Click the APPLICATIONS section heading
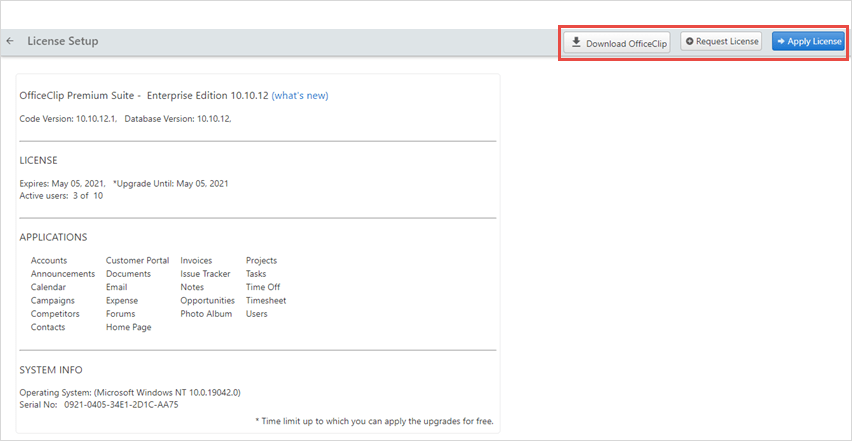The image size is (852, 441). (53, 237)
